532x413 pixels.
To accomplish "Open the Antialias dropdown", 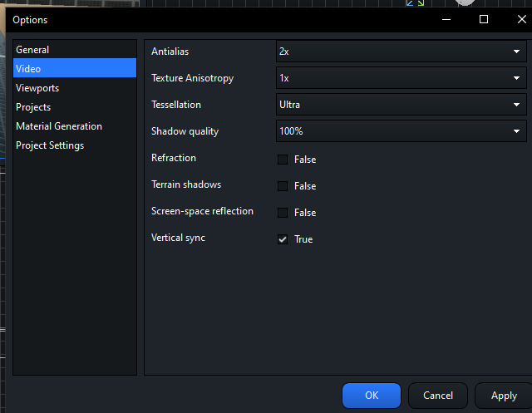I will pos(401,52).
